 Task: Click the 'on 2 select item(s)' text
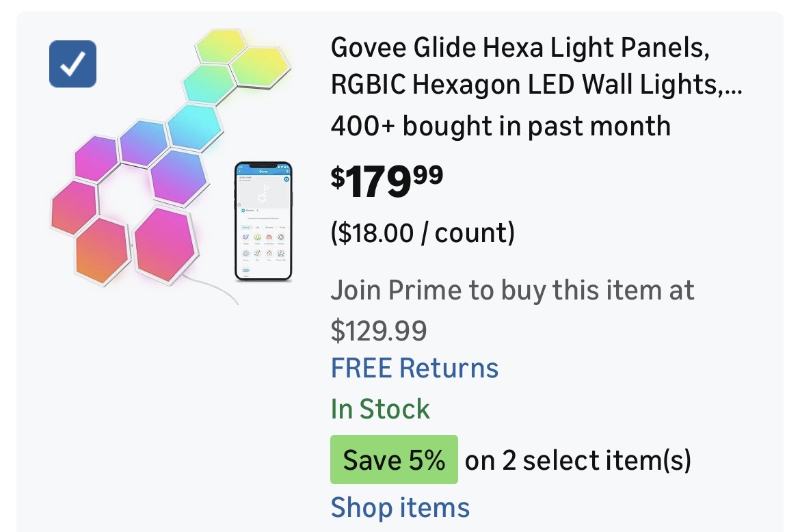[578, 460]
